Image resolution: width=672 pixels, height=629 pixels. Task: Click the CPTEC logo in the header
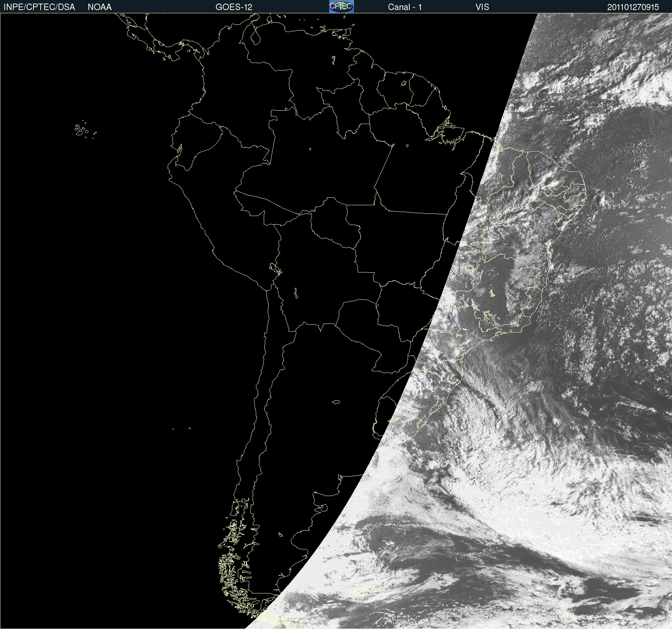point(341,6)
